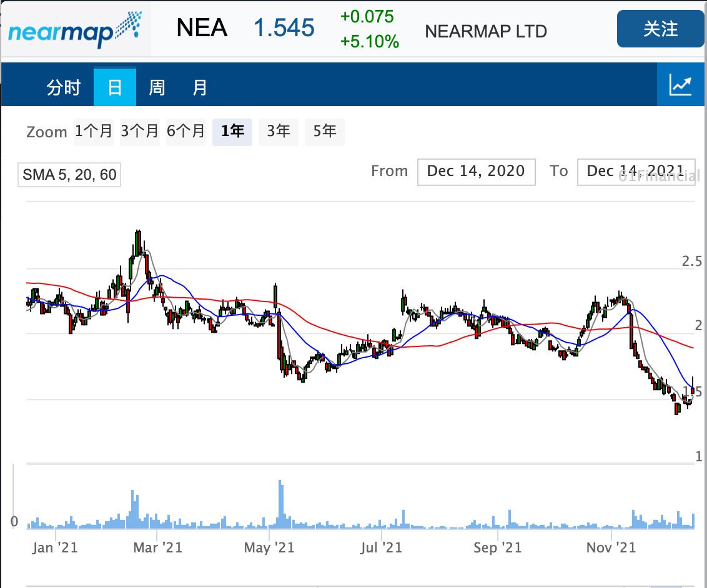Click the SMA 5, 20, 60 legend box
Screen dimensions: 707x588
(69, 174)
